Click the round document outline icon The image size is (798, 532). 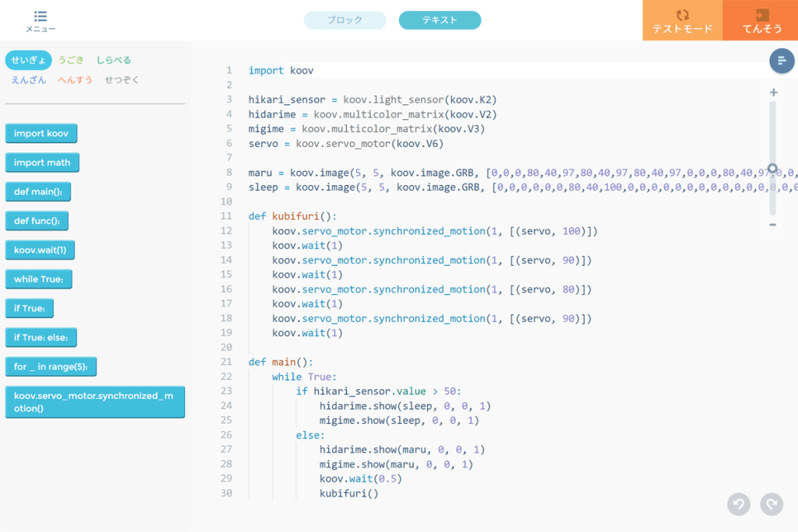[782, 61]
